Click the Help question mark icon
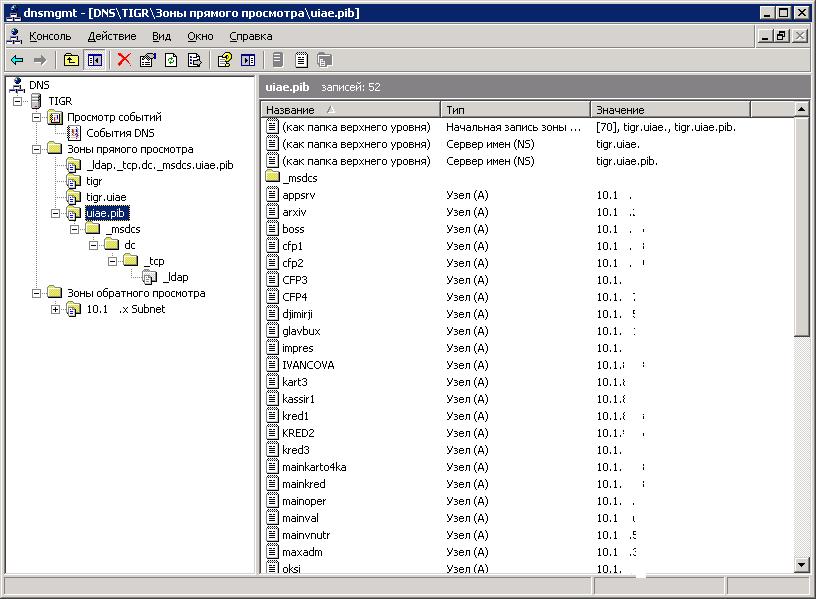 click(x=225, y=60)
